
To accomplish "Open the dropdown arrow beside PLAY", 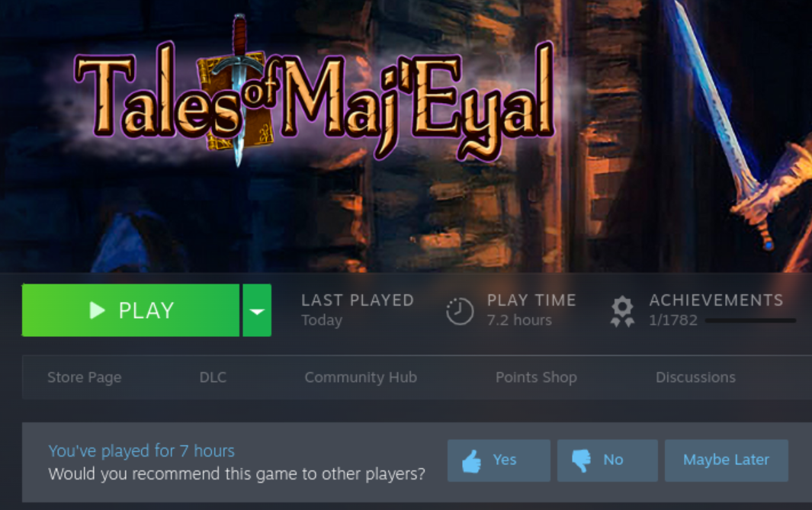I will (257, 310).
